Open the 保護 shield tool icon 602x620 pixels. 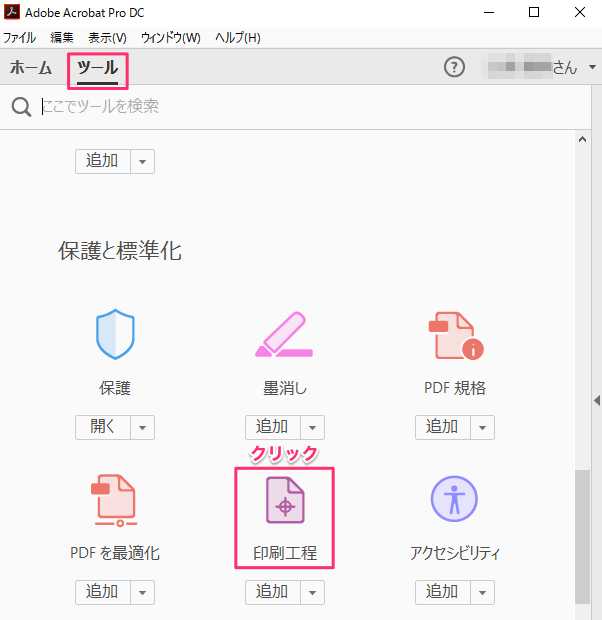click(115, 334)
